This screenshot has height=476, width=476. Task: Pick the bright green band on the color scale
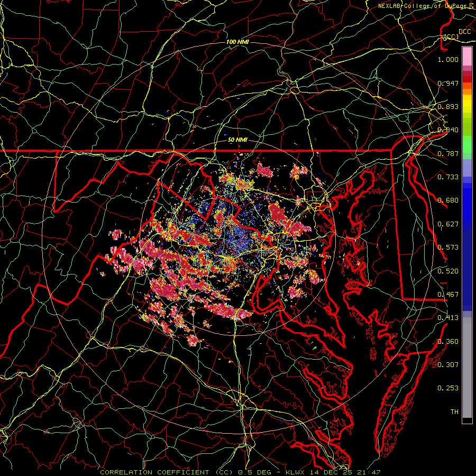pos(467,145)
